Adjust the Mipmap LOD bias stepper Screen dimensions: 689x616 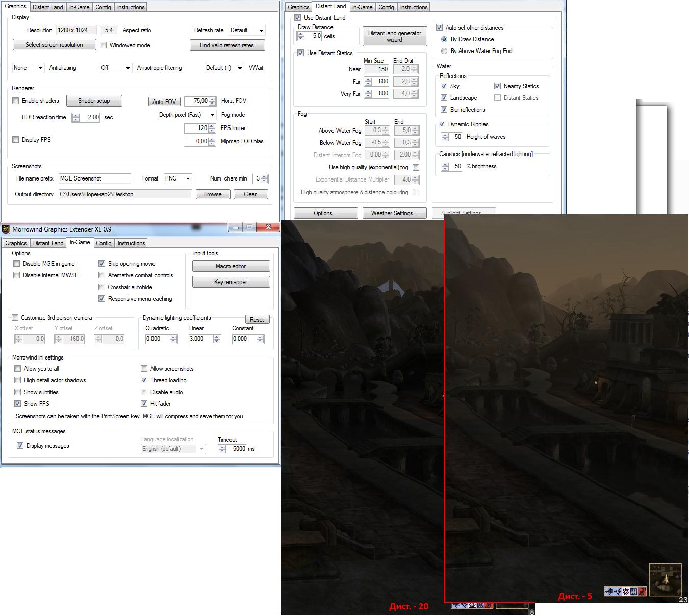(x=212, y=142)
